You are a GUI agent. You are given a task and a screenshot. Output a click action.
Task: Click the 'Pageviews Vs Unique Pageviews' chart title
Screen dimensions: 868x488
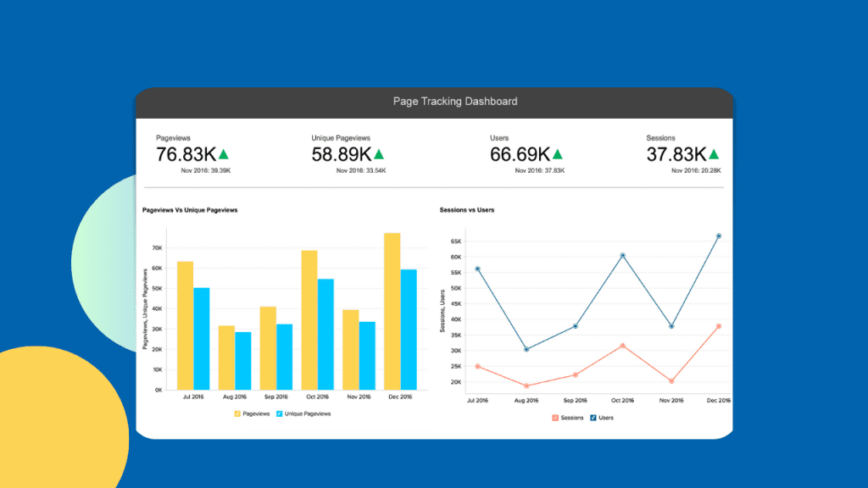[x=190, y=210]
